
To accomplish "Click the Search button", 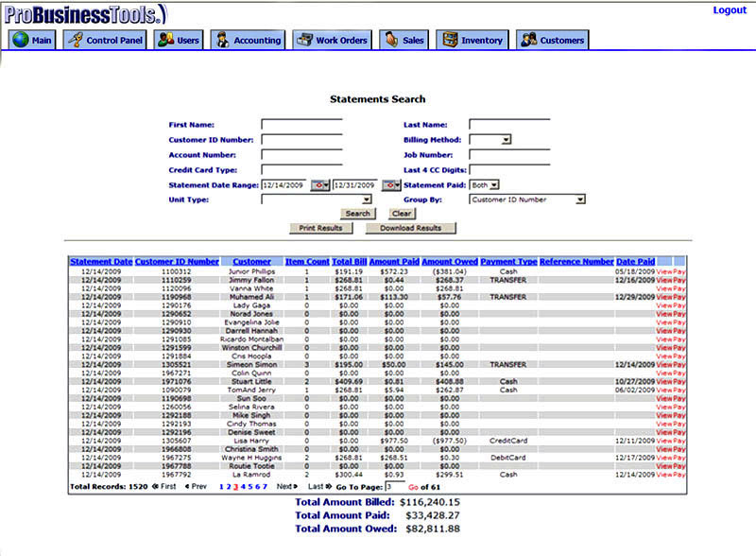I will click(x=358, y=214).
